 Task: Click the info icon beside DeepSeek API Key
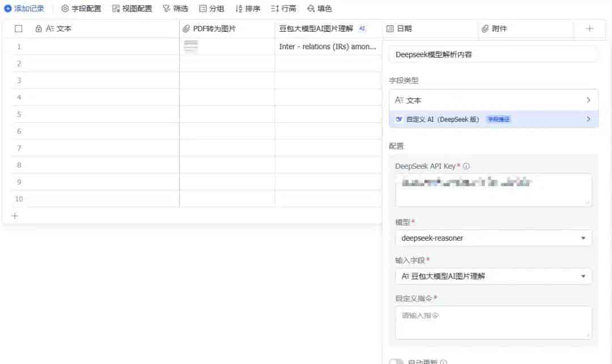(x=466, y=166)
